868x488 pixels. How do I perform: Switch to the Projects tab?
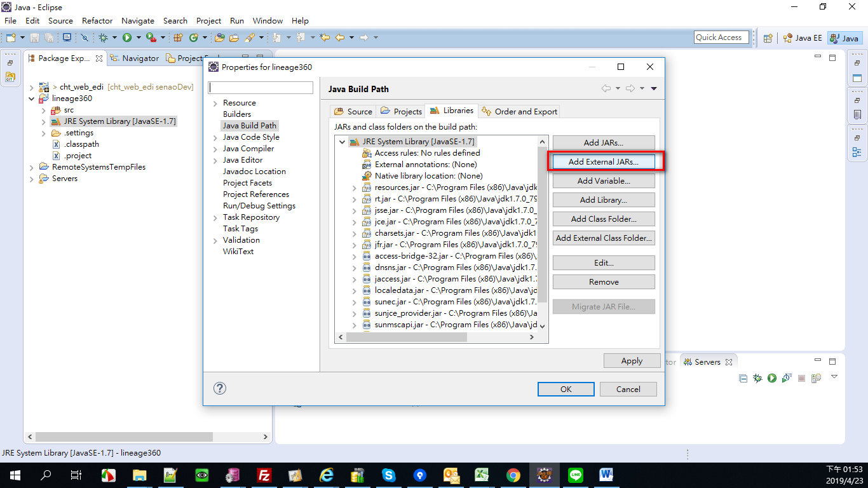click(x=400, y=111)
